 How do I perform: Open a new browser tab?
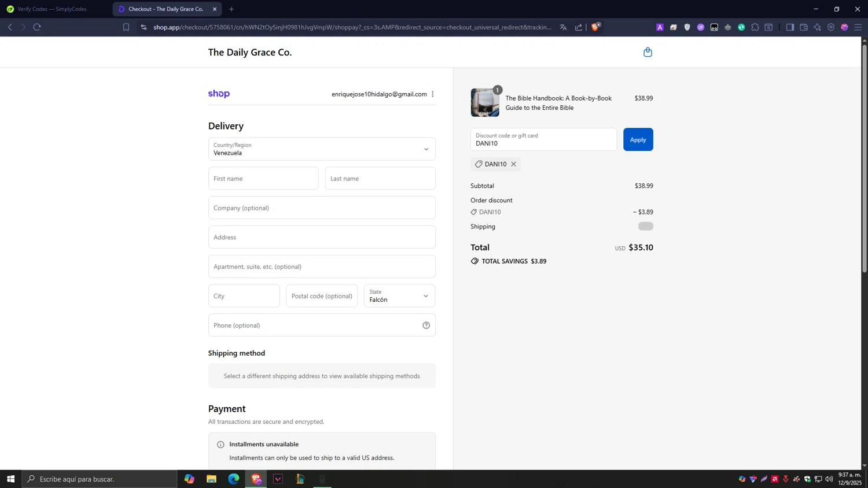[x=231, y=9]
